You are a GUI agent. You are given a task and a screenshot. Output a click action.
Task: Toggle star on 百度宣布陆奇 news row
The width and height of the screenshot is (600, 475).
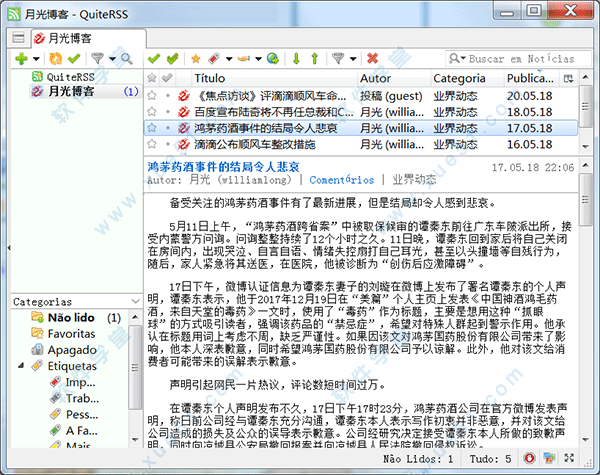(152, 112)
